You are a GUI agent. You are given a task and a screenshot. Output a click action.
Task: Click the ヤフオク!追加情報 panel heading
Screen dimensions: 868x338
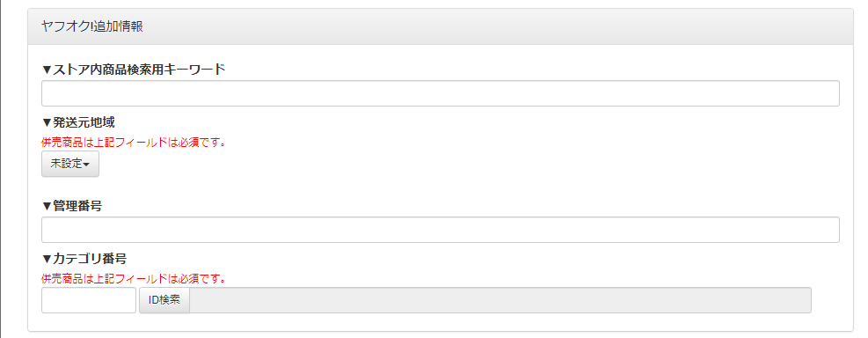92,26
